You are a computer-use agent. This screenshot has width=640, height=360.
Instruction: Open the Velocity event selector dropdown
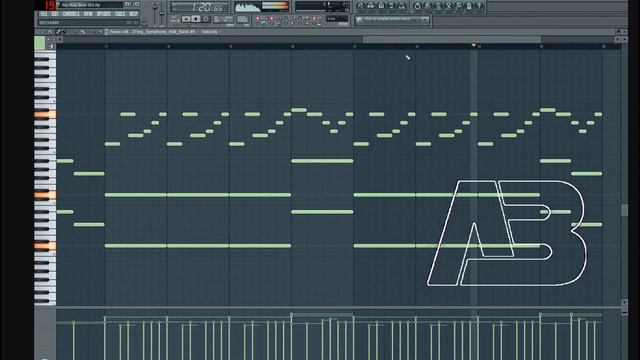click(x=210, y=31)
